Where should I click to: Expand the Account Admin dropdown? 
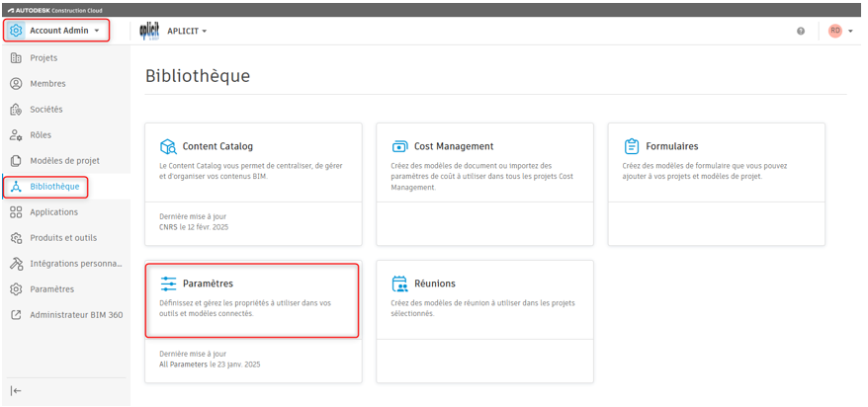tap(97, 31)
